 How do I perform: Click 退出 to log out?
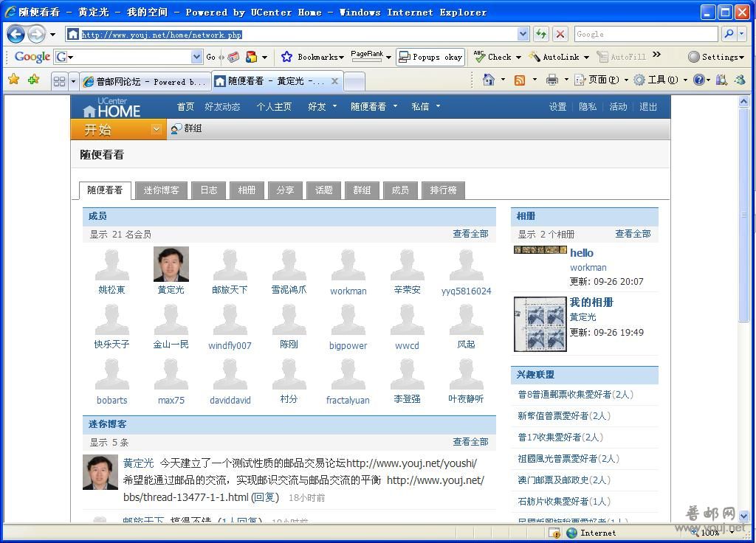pyautogui.click(x=648, y=107)
